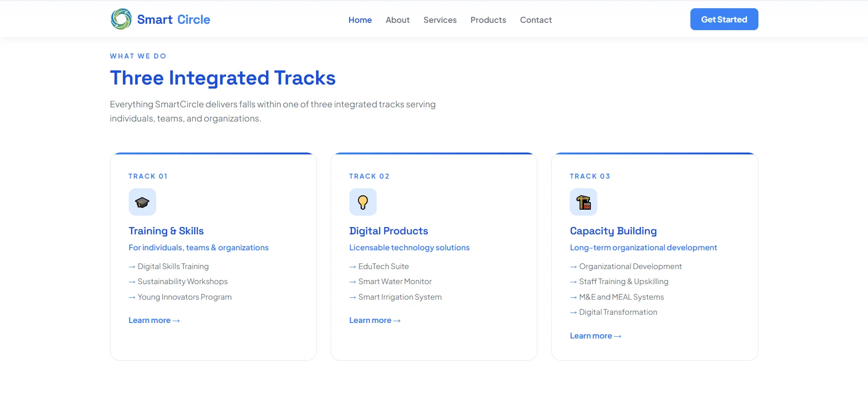Viewport: 868px width, 402px height.
Task: Follow Learn more under Capacity Building
Action: pos(595,336)
